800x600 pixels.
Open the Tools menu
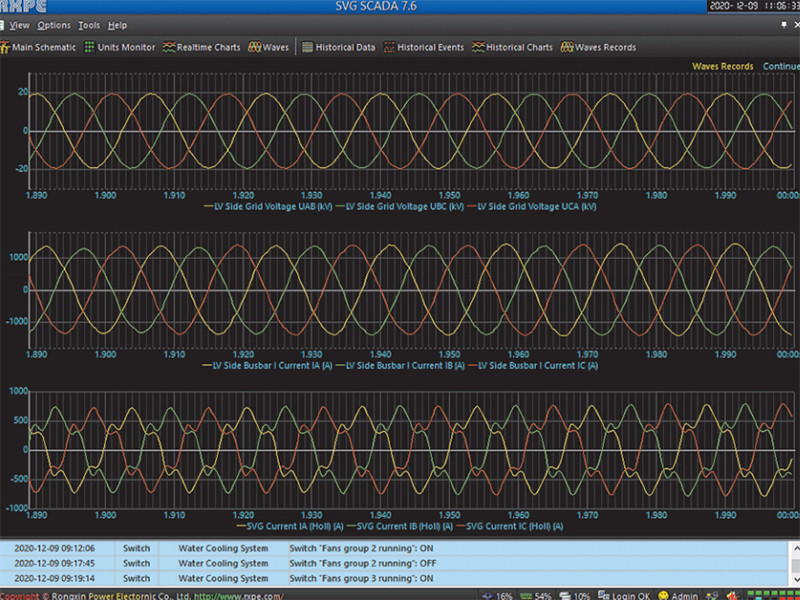89,25
